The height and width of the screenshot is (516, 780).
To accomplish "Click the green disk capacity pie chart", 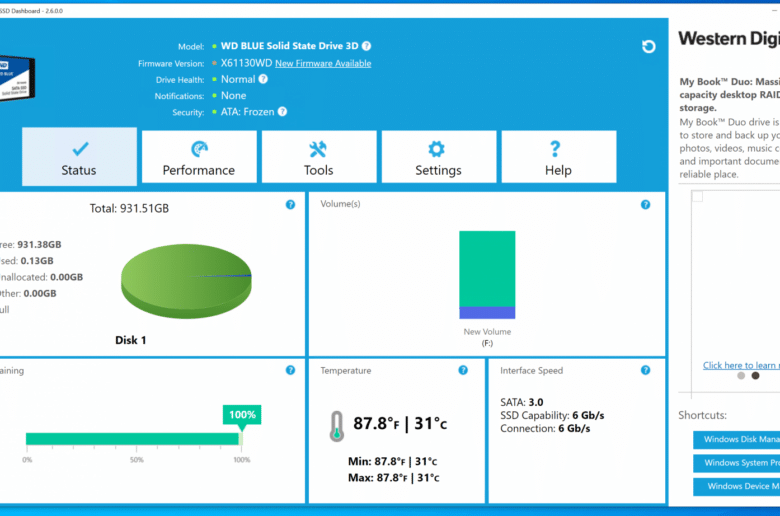I will (x=186, y=281).
